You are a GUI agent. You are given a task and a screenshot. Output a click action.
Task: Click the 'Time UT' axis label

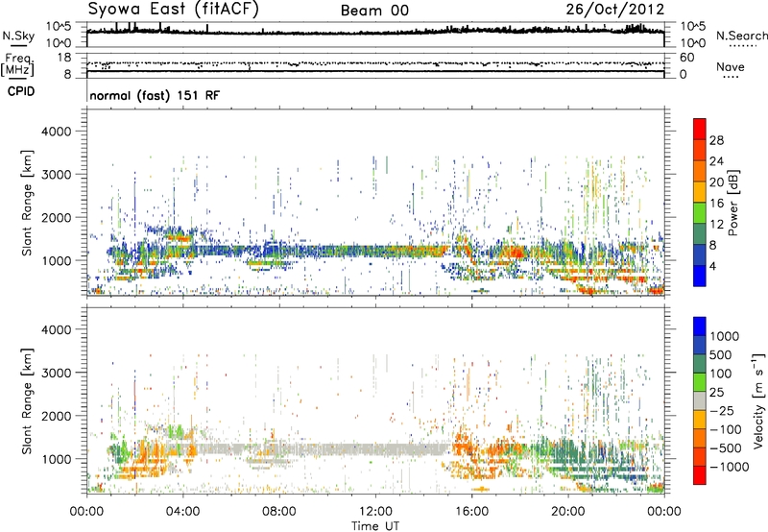375,526
